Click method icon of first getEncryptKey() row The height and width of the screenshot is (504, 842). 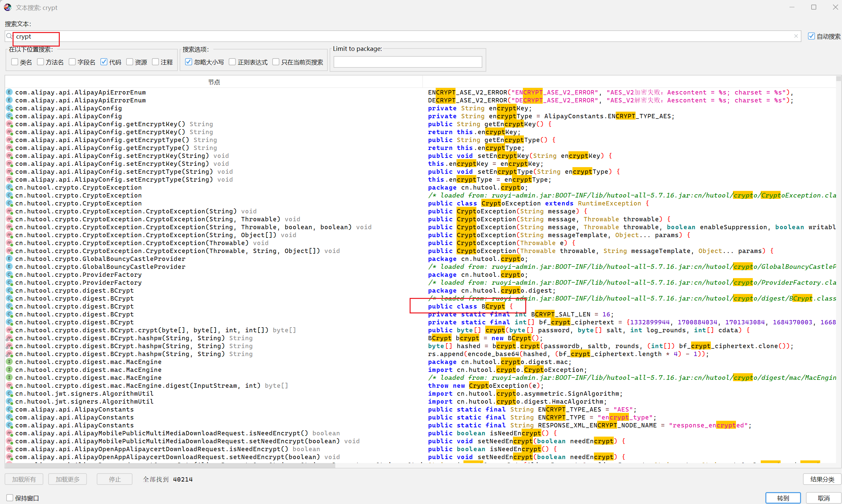pyautogui.click(x=9, y=124)
